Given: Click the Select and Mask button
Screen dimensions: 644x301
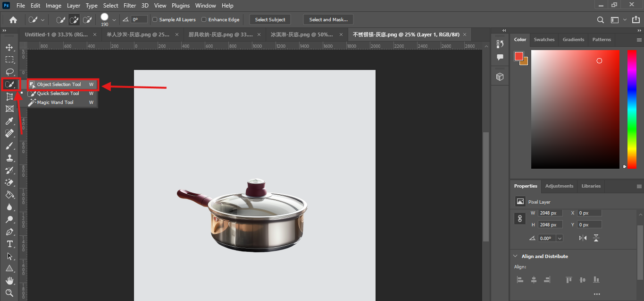Looking at the screenshot, I should [328, 20].
